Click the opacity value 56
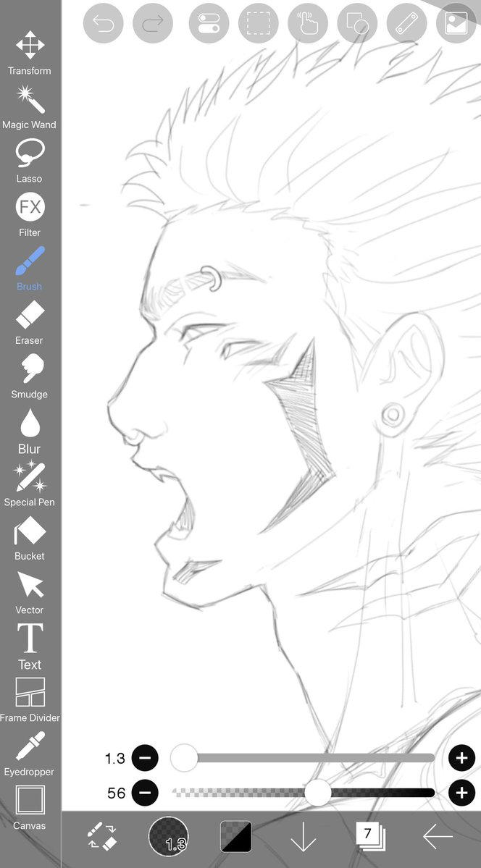481x868 pixels. pos(117,793)
